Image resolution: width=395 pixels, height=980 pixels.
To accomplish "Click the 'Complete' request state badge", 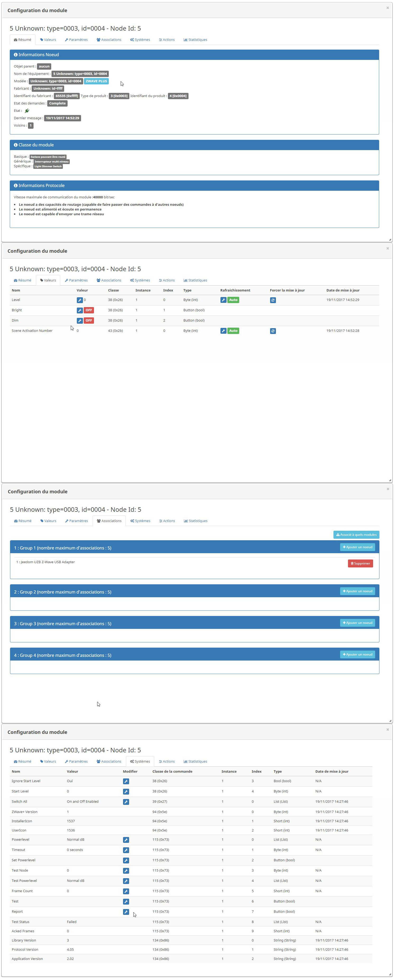I will [58, 103].
